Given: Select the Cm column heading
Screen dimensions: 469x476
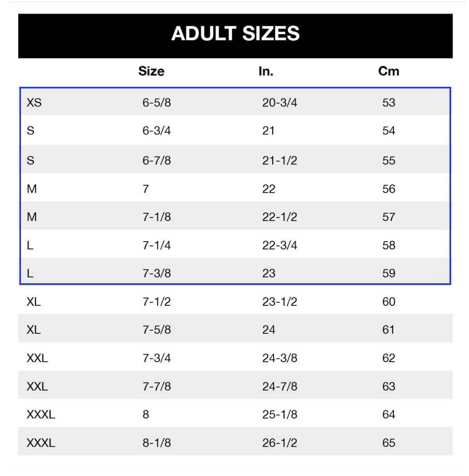Looking at the screenshot, I should pyautogui.click(x=389, y=71).
